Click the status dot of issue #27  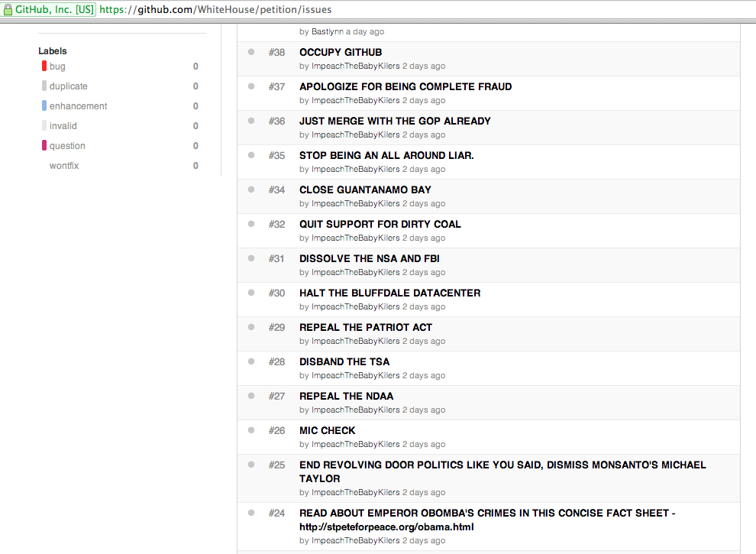[x=251, y=396]
